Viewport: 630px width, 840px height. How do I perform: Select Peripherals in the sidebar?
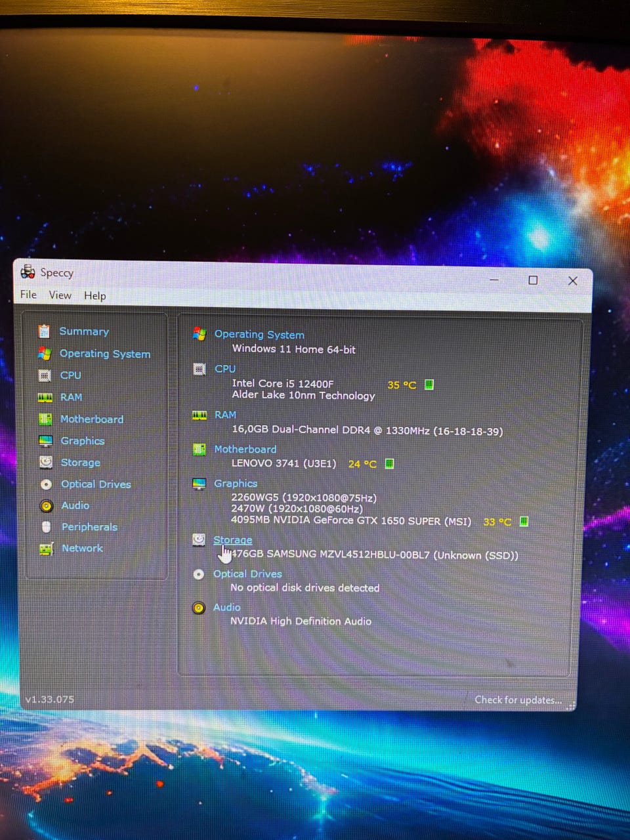(89, 527)
